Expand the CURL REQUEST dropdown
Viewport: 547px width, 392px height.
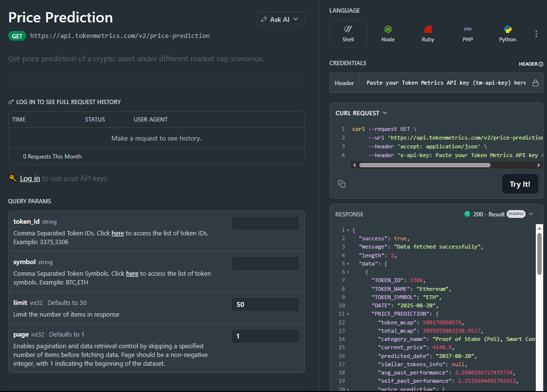pos(361,113)
